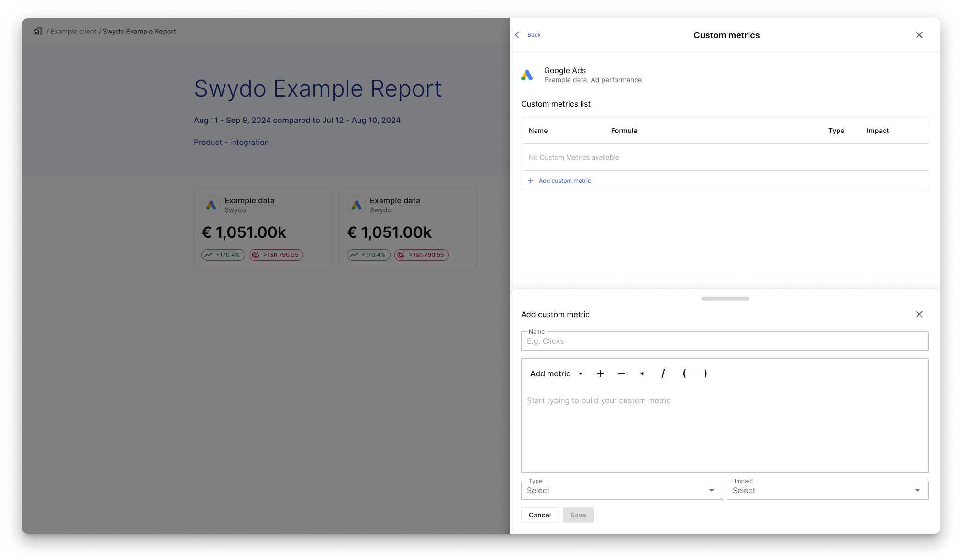Insert an opening parenthesis
The image size is (962, 560).
[684, 373]
